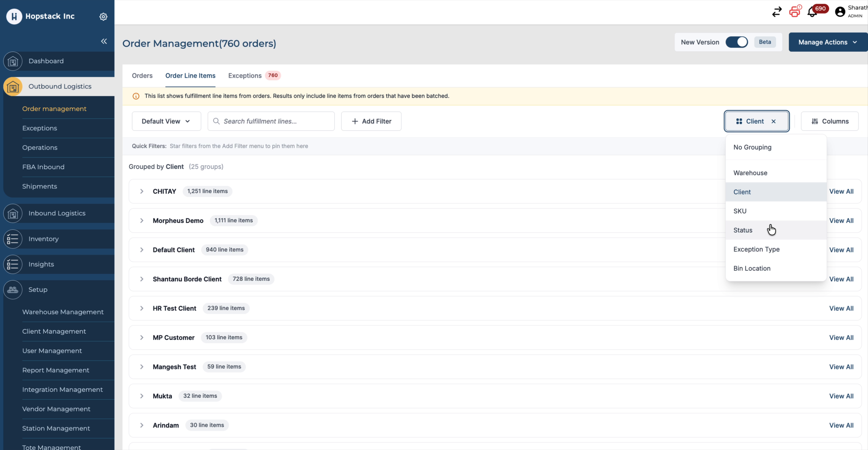Viewport: 868px width, 450px height.
Task: Click the Inventory checklist icon
Action: [13, 239]
